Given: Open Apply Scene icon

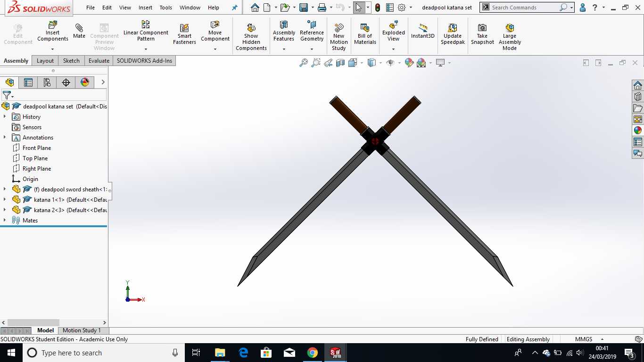Looking at the screenshot, I should click(421, 63).
